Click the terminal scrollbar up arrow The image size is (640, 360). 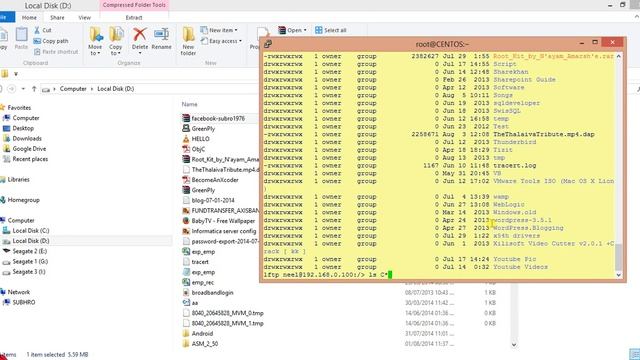point(619,56)
